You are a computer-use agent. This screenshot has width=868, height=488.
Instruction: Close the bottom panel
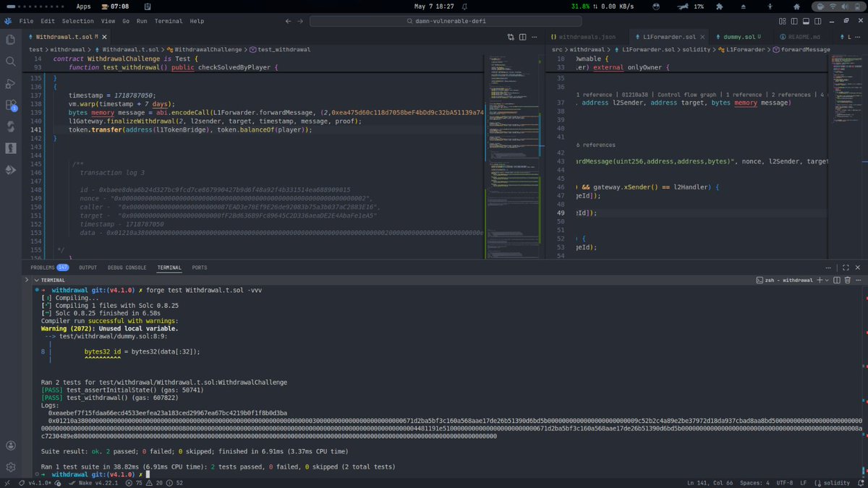[x=859, y=267]
